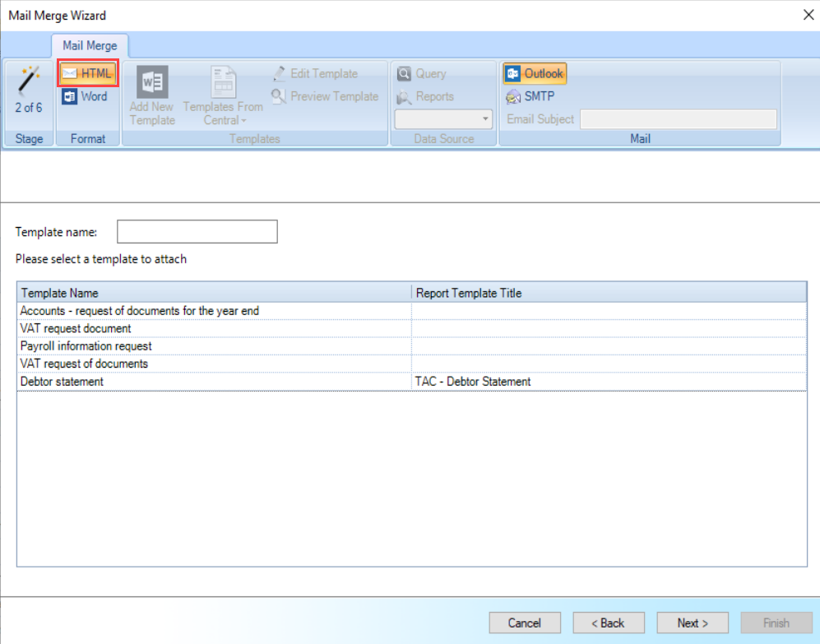
Task: Click Preview Template in ribbon
Action: [325, 96]
